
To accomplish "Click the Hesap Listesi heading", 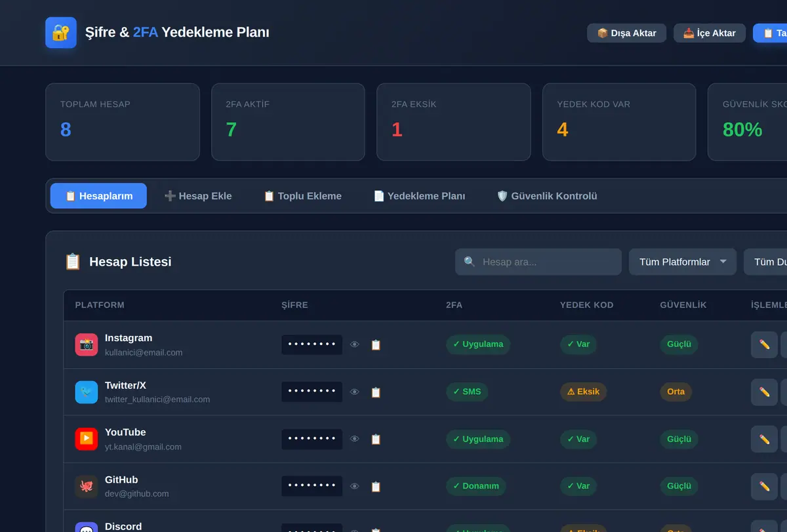I will click(131, 262).
